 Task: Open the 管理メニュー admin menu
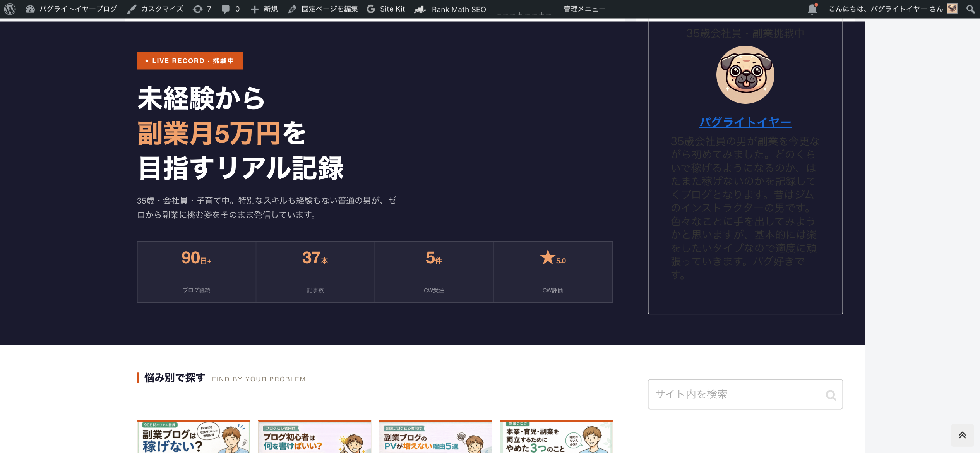584,9
